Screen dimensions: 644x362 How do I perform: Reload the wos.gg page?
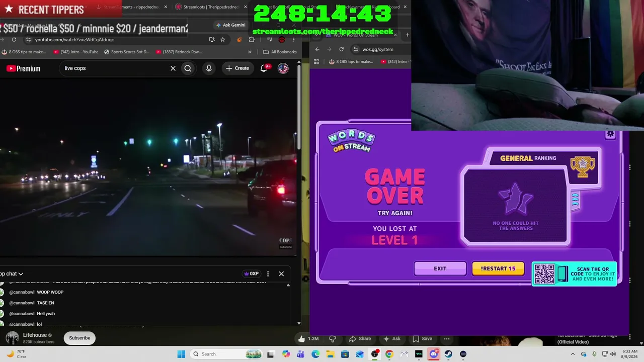(342, 49)
